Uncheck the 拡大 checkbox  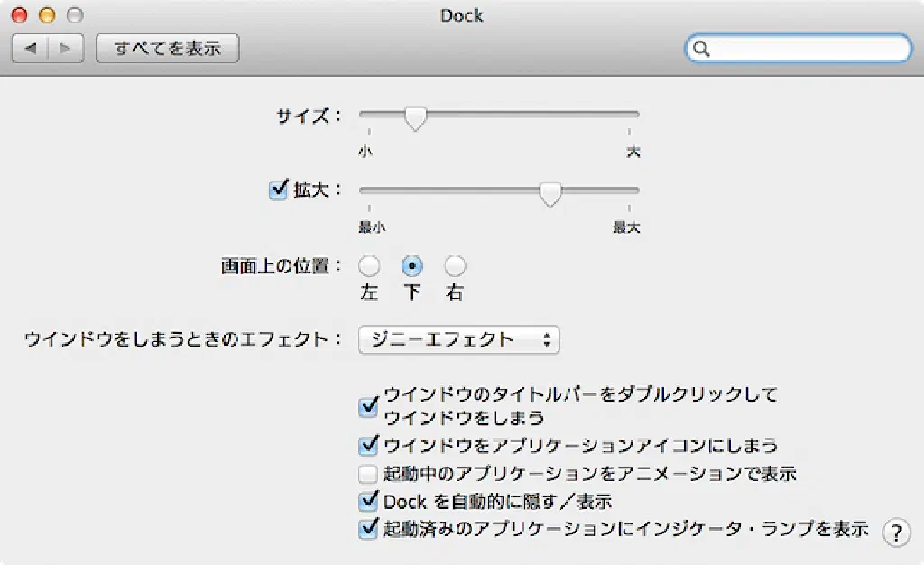278,190
